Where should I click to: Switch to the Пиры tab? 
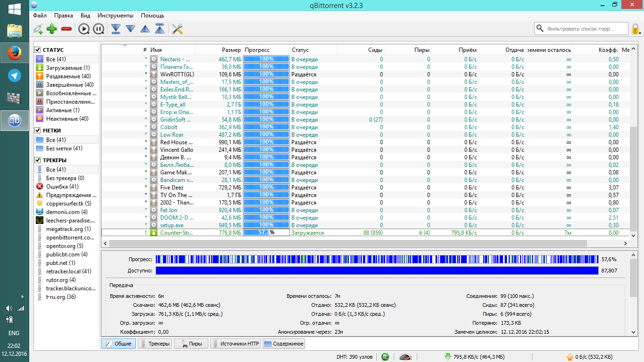[191, 344]
